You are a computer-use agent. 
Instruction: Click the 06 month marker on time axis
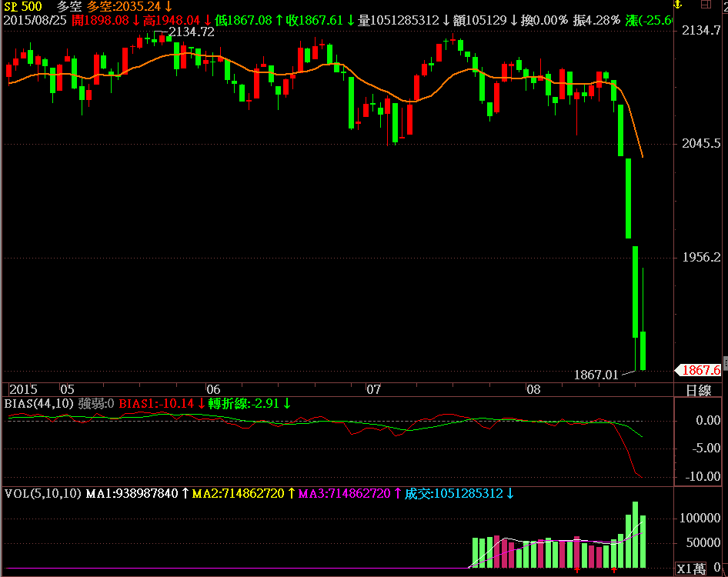tap(213, 389)
